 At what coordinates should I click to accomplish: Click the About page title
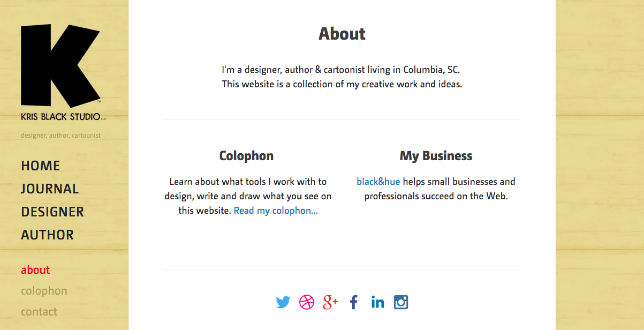(342, 34)
